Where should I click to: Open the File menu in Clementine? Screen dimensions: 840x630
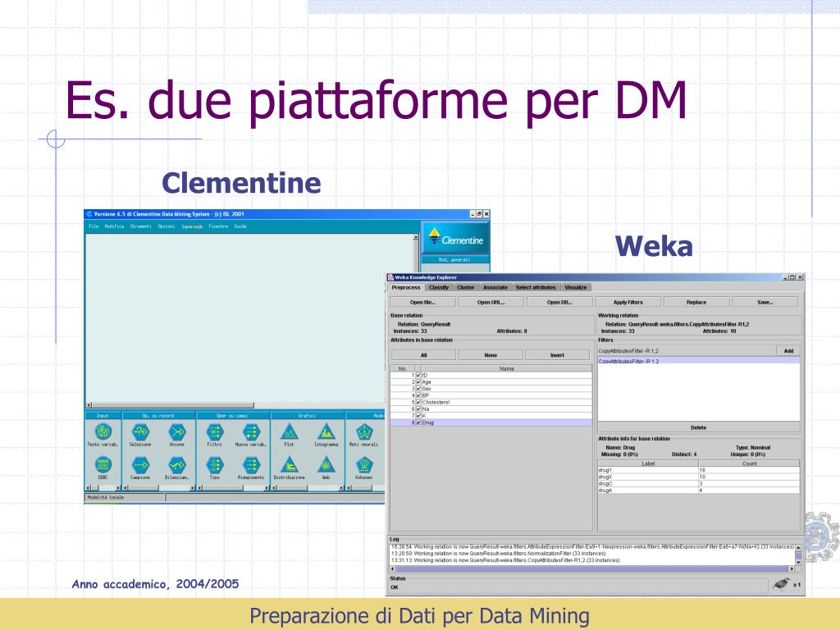(x=94, y=226)
